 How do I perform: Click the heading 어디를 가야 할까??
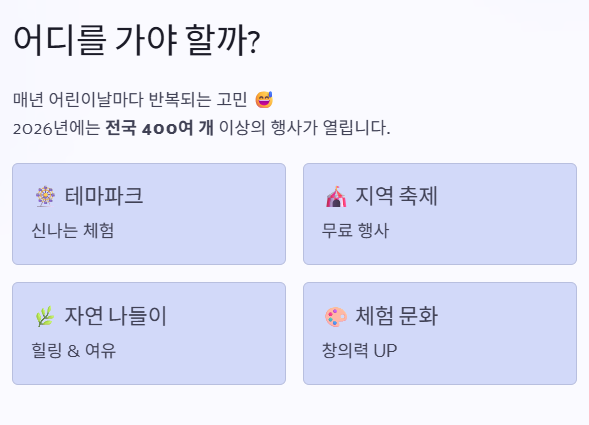137,40
